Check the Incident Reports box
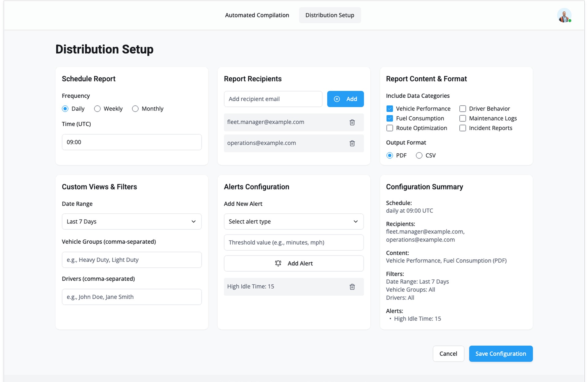588x382 pixels. click(x=463, y=128)
